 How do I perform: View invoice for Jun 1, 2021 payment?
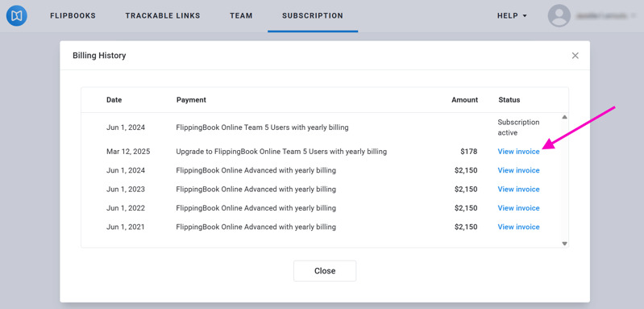pyautogui.click(x=518, y=228)
